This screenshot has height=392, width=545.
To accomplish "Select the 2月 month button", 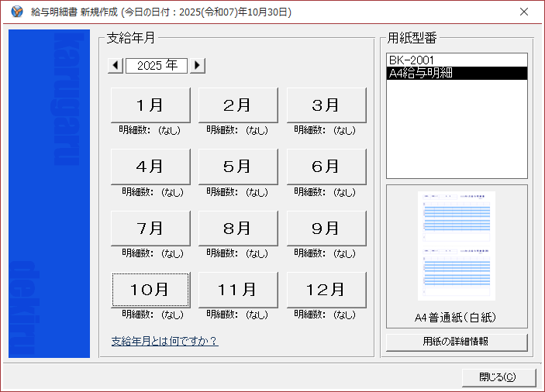I will click(x=238, y=105).
